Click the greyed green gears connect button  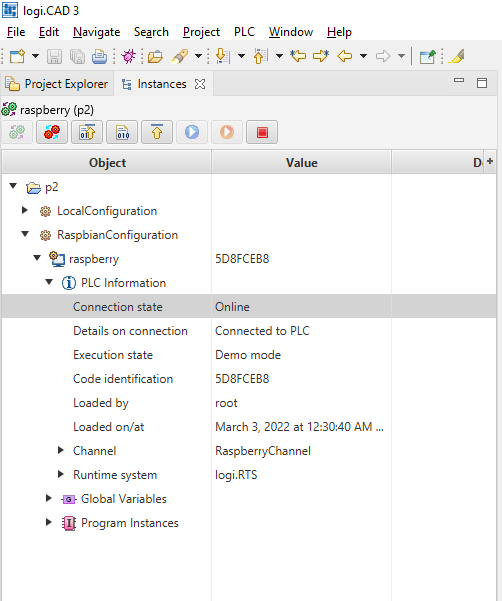point(17,132)
